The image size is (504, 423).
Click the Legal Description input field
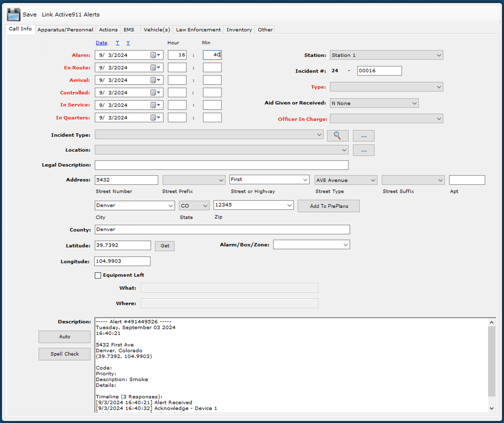point(221,165)
